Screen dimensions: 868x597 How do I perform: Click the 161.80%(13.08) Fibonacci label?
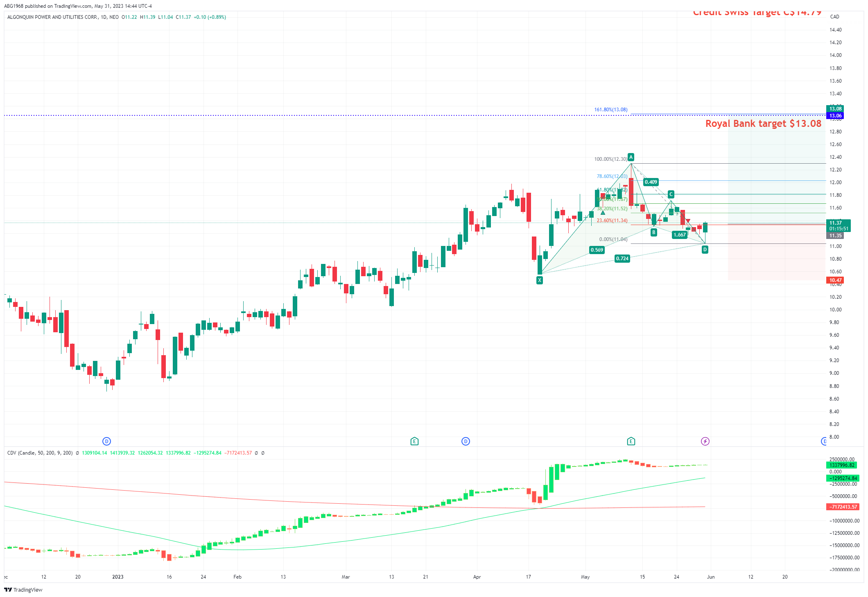[611, 110]
